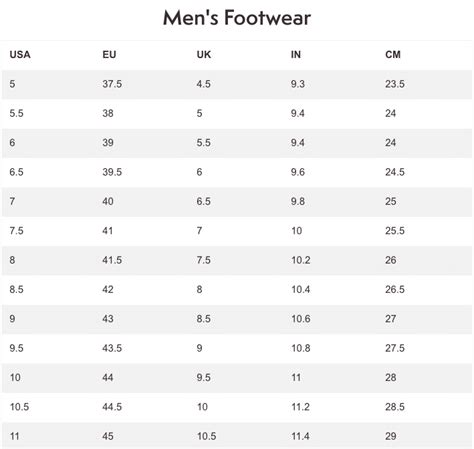Image resolution: width=474 pixels, height=449 pixels.
Task: Select the 27.5 CM value
Action: [395, 348]
